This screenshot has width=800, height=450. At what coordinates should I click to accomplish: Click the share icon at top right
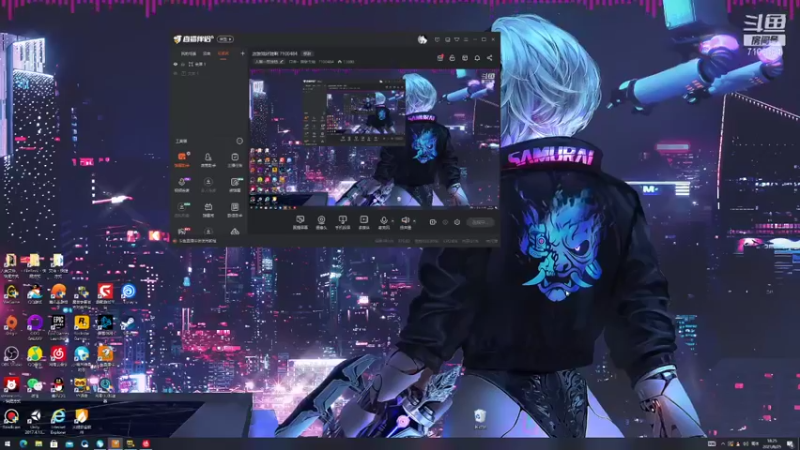click(x=490, y=58)
